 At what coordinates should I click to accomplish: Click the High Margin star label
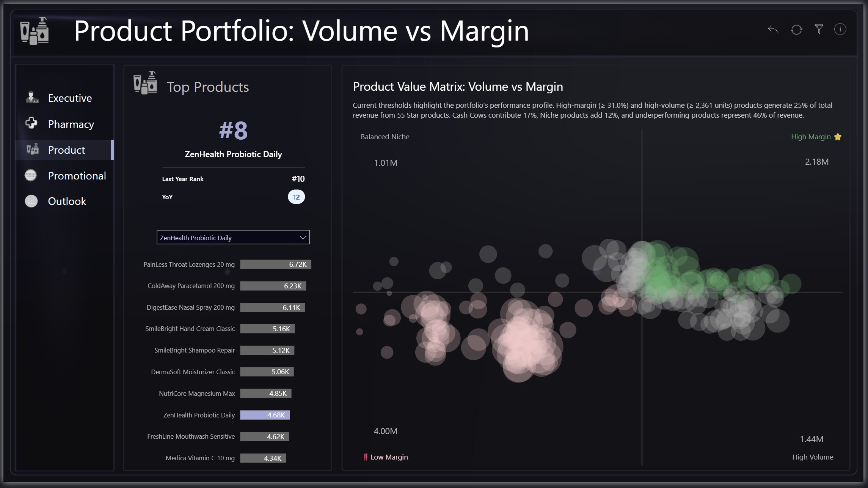(816, 137)
